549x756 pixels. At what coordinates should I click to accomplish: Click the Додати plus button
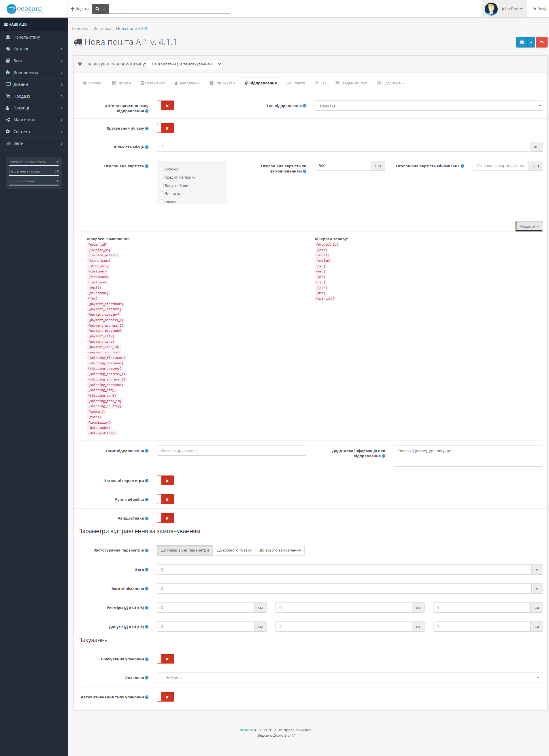pos(79,9)
